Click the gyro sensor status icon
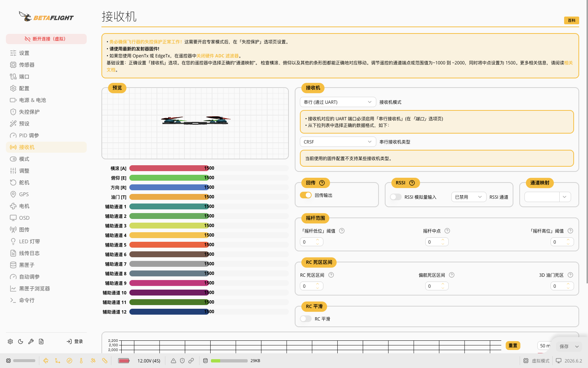Viewport: 588px width, 368px height. click(46, 361)
